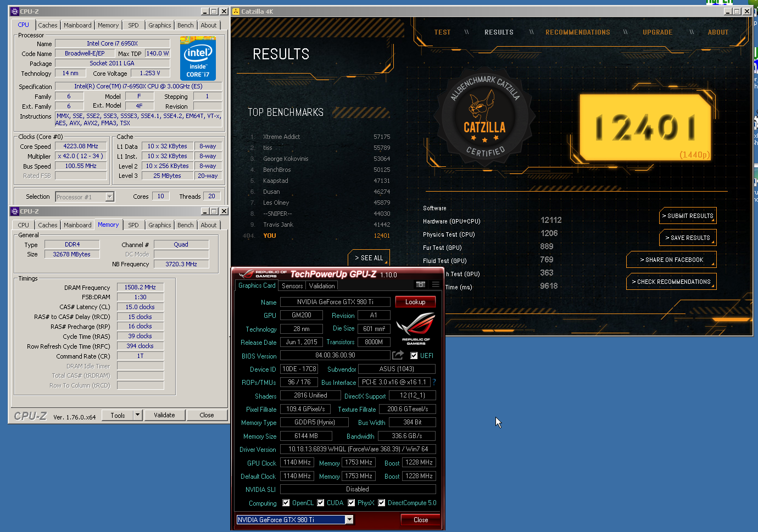Click the DRAM Frequency 1508.2 MHz value
This screenshot has width=758, height=532.
[x=140, y=287]
